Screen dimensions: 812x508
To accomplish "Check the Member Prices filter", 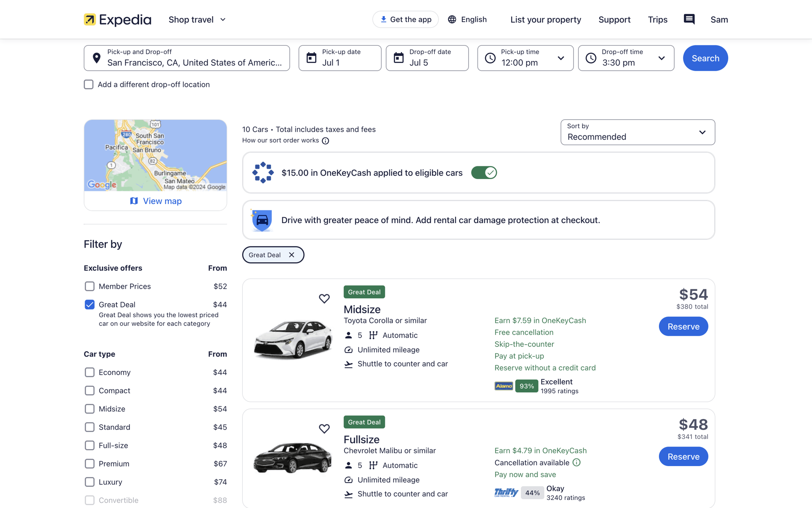I will [x=89, y=286].
